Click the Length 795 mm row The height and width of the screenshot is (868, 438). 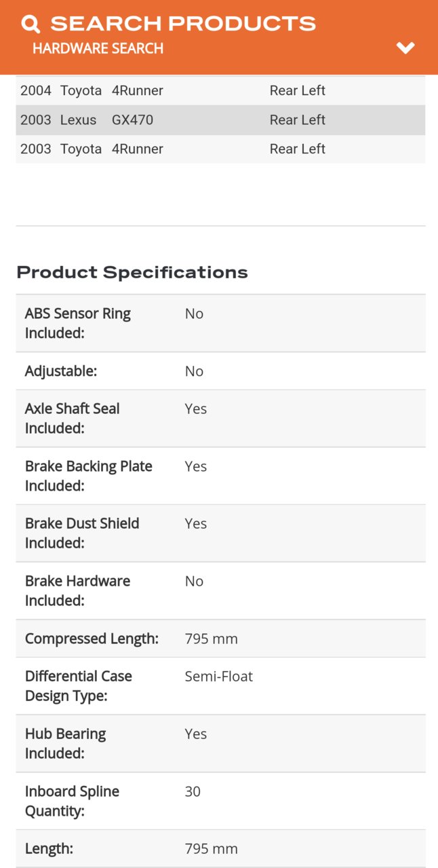(x=220, y=848)
